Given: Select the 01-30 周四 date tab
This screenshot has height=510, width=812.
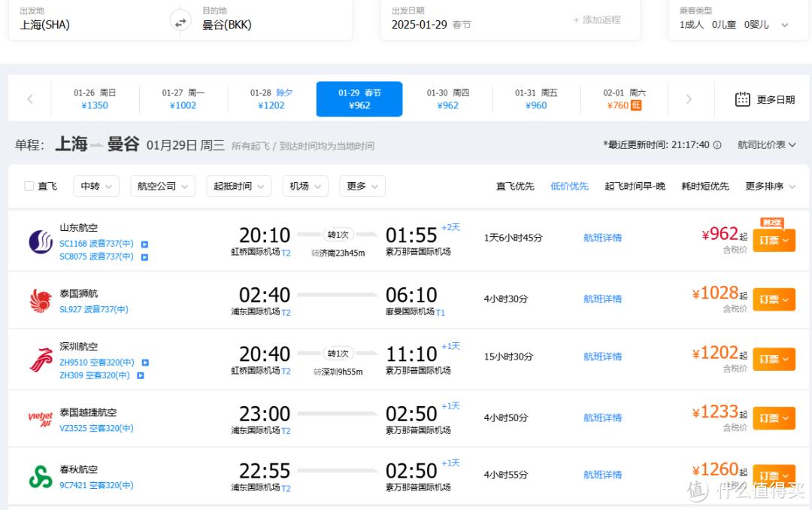Looking at the screenshot, I should [x=448, y=99].
